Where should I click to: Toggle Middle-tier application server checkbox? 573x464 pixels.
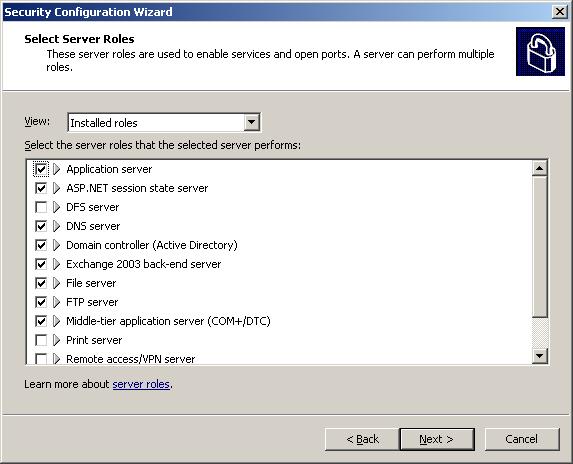[41, 321]
